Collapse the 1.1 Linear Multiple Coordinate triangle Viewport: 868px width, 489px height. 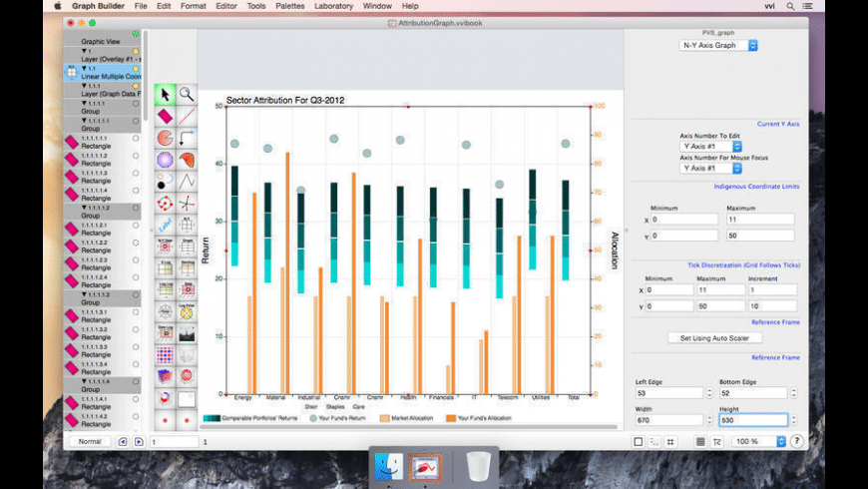pyautogui.click(x=84, y=68)
